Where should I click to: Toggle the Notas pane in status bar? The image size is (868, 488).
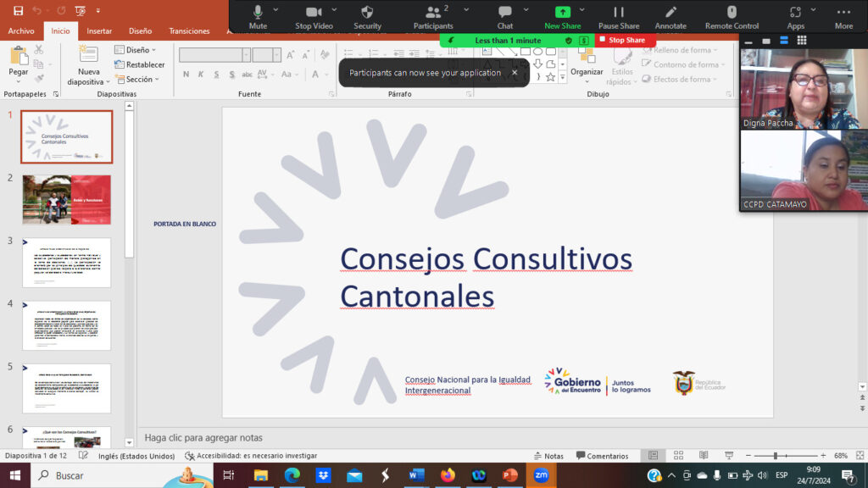pos(548,455)
